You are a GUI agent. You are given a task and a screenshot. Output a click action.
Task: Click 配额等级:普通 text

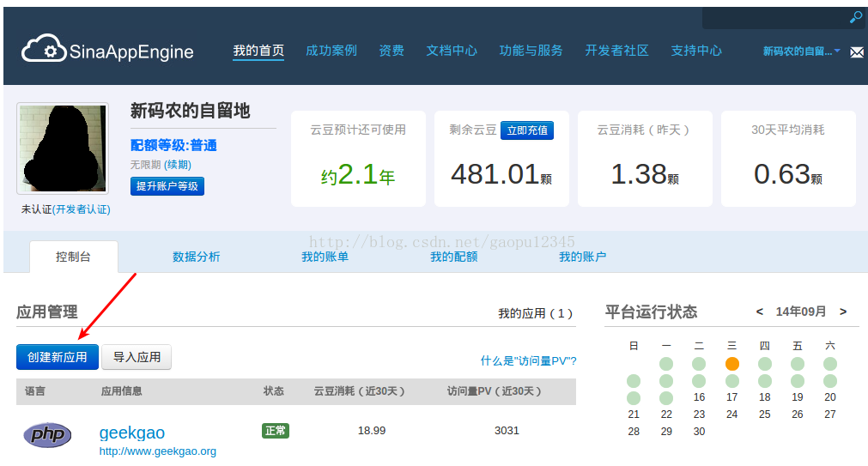[x=173, y=146]
